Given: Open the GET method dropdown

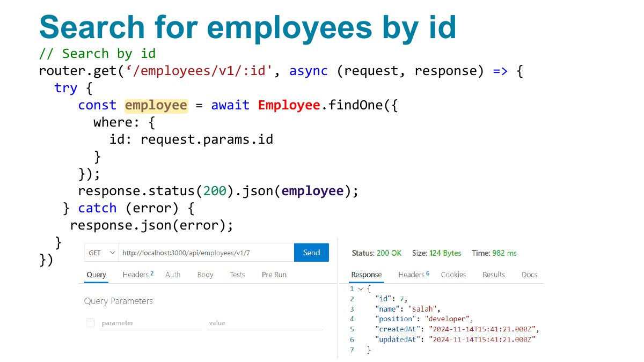Looking at the screenshot, I should pos(101,253).
